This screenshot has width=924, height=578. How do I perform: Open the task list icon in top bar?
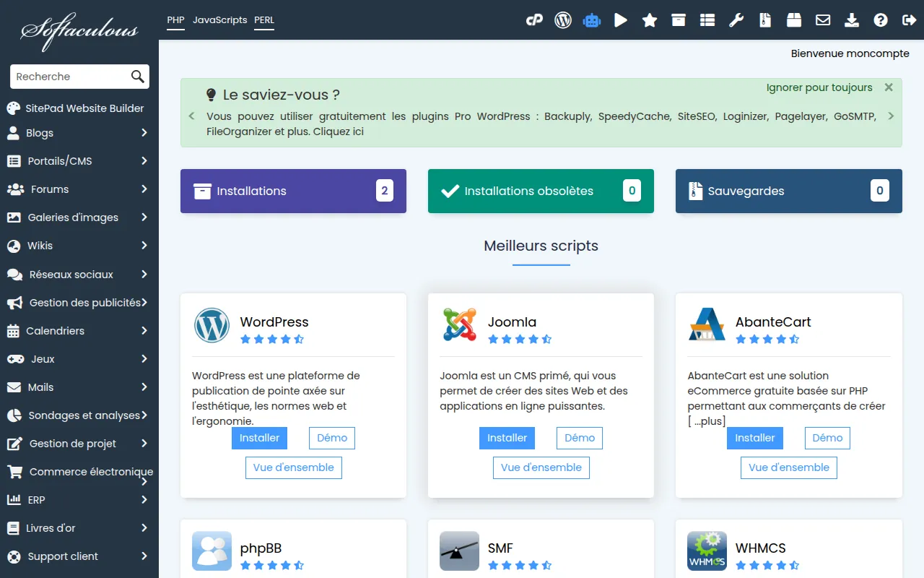tap(707, 20)
